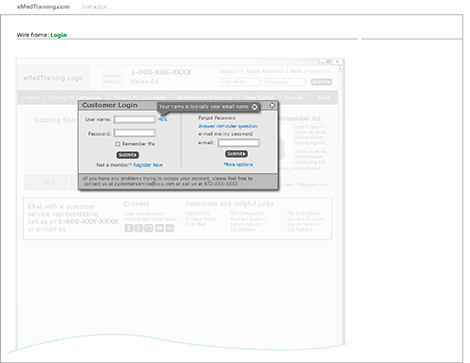The image size is (470, 363).
Task: Click the Password field in login dialog
Action: (x=134, y=133)
